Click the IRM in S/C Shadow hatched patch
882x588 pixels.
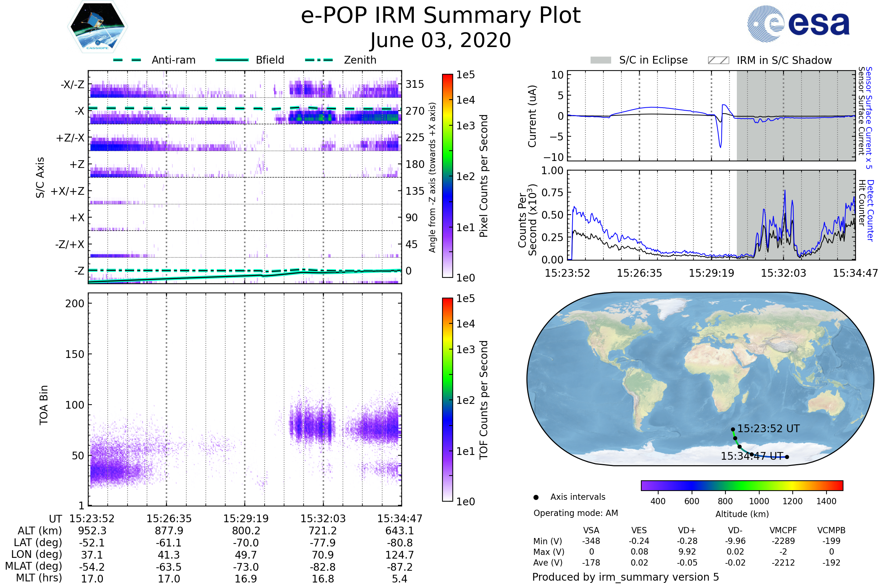click(x=718, y=60)
